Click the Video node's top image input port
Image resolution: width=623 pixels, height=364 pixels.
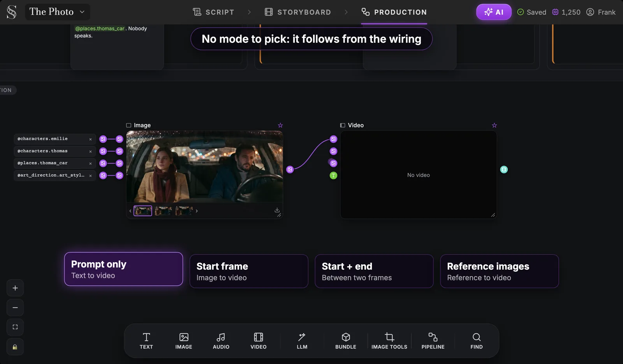333,139
